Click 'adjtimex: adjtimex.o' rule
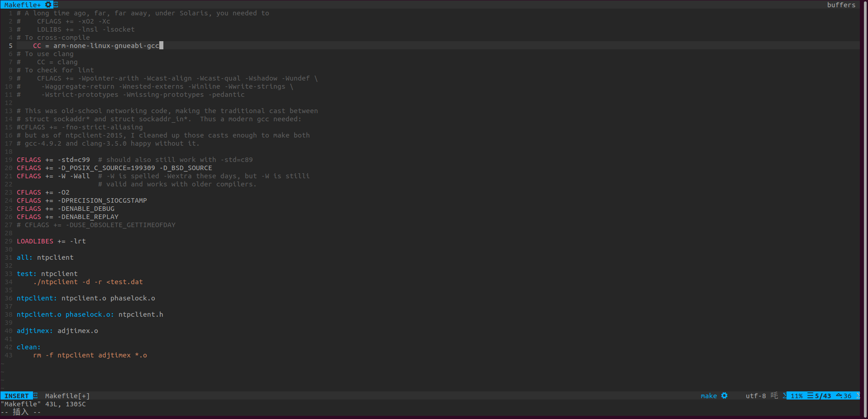868x419 pixels. click(x=57, y=330)
